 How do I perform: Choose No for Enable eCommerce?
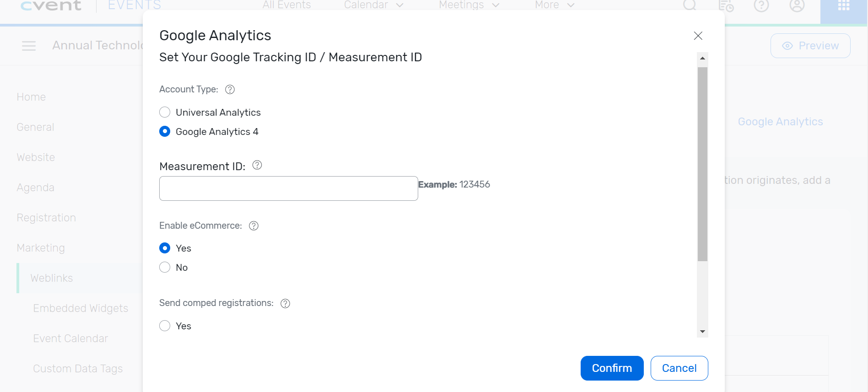(x=165, y=268)
